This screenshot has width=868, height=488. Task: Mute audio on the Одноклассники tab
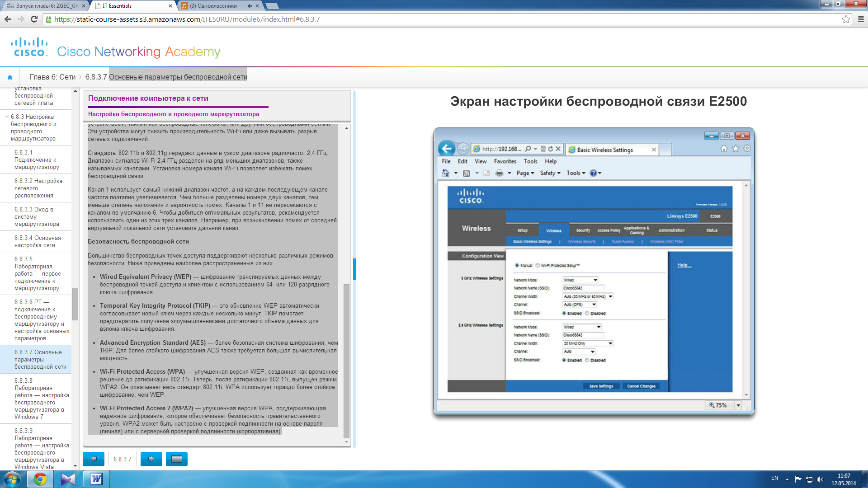[x=250, y=6]
